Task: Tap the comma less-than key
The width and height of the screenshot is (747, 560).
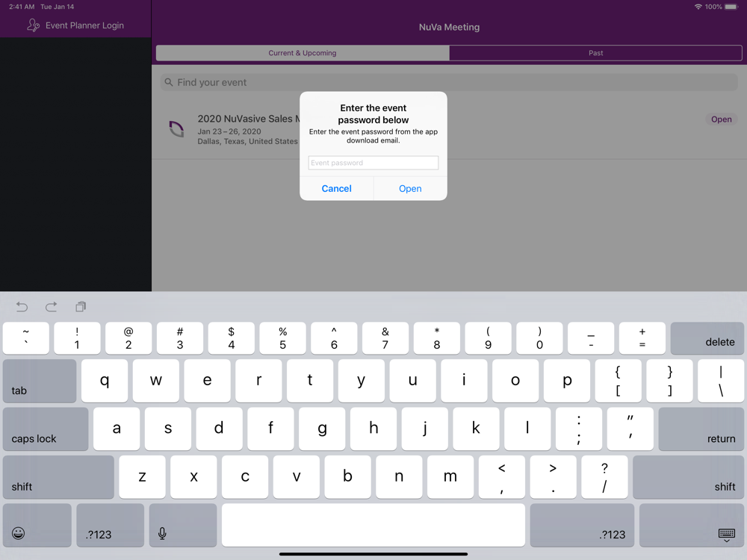Action: point(502,477)
